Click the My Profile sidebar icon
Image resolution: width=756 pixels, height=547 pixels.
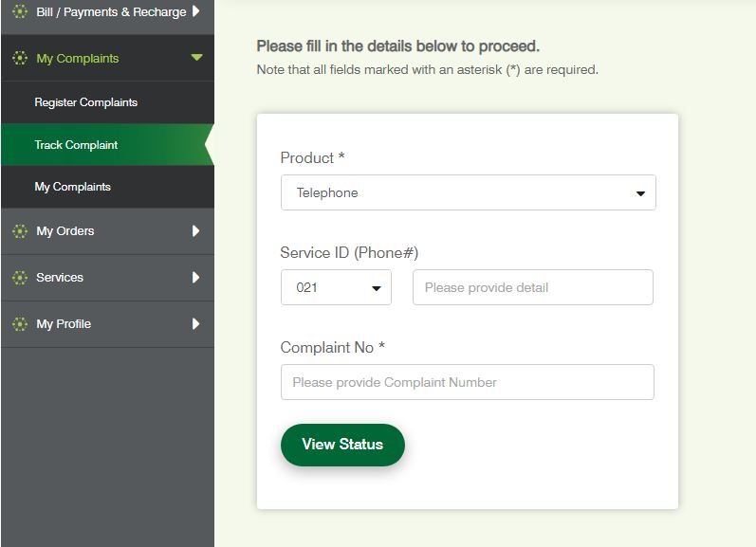pos(20,324)
